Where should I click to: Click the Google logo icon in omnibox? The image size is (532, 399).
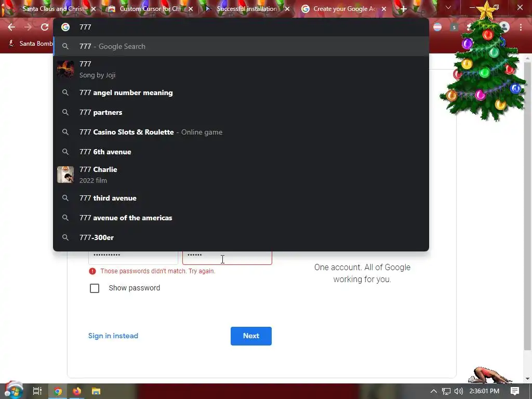click(65, 27)
